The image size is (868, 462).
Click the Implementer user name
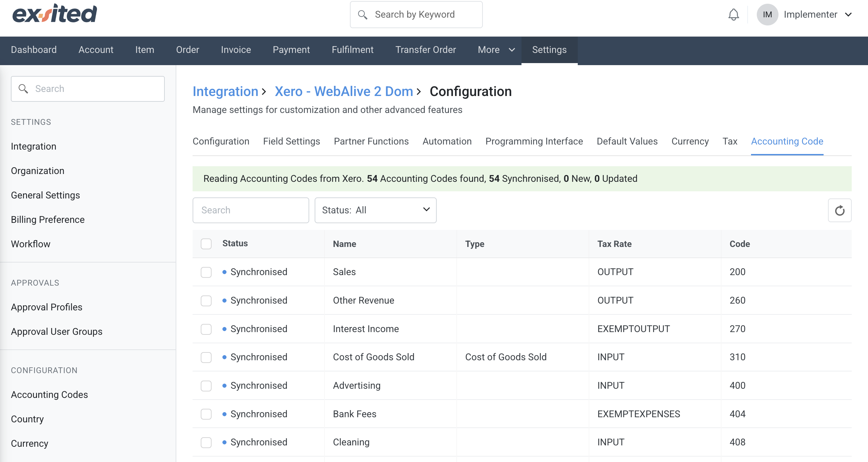810,15
